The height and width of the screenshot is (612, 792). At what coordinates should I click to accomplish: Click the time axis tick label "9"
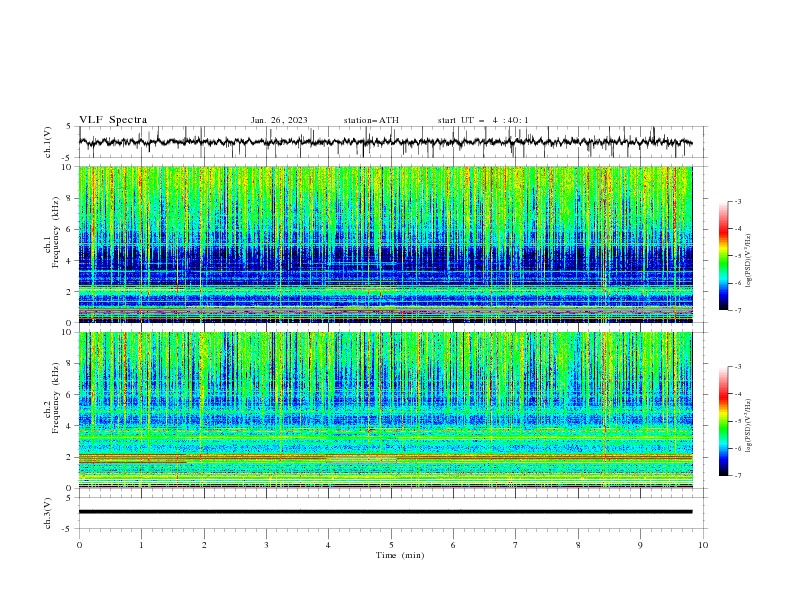[x=640, y=545]
